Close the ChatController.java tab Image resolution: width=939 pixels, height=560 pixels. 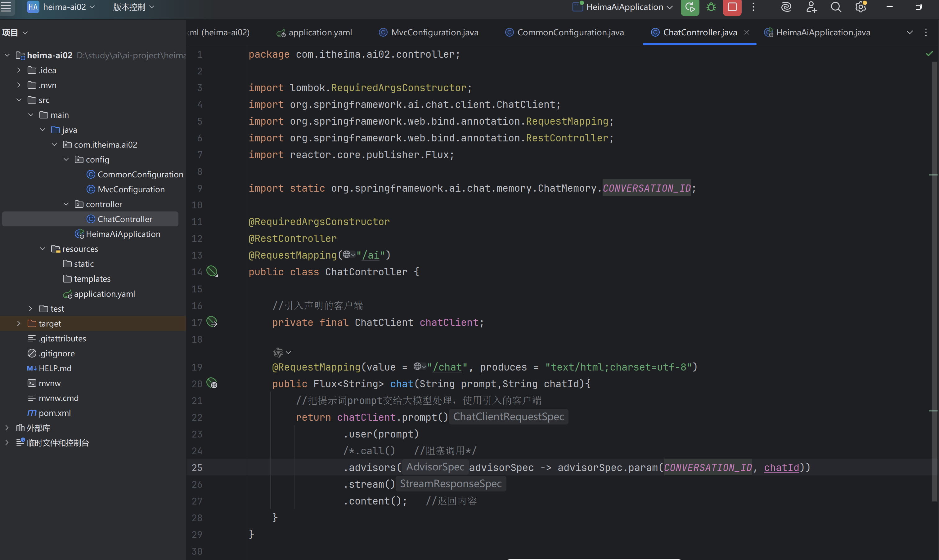(746, 33)
